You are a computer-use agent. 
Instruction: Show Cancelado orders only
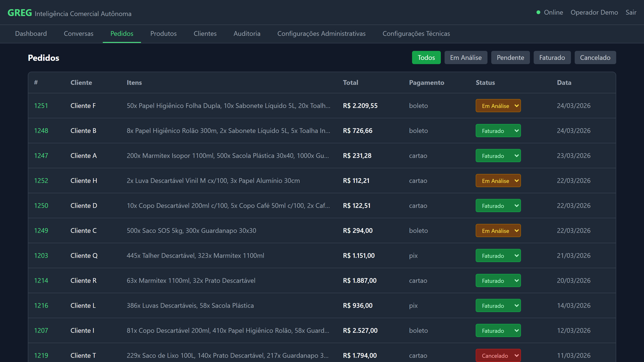[595, 58]
